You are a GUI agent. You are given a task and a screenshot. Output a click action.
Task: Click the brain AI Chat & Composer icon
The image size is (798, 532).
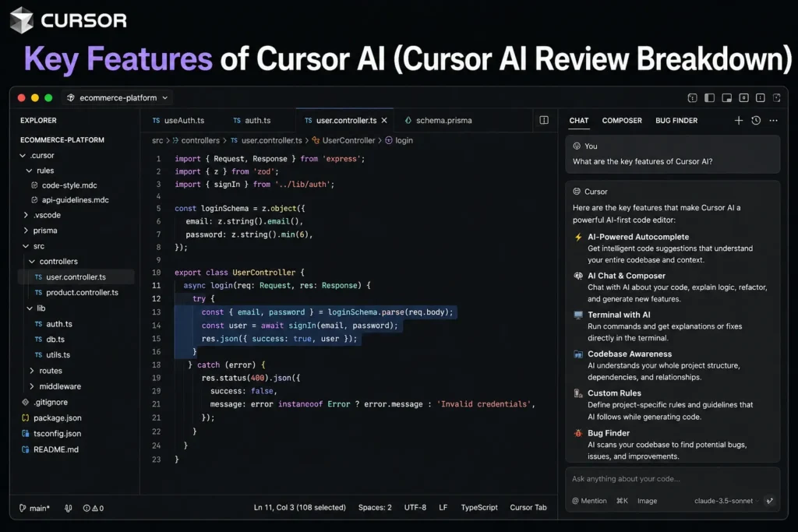coord(578,276)
